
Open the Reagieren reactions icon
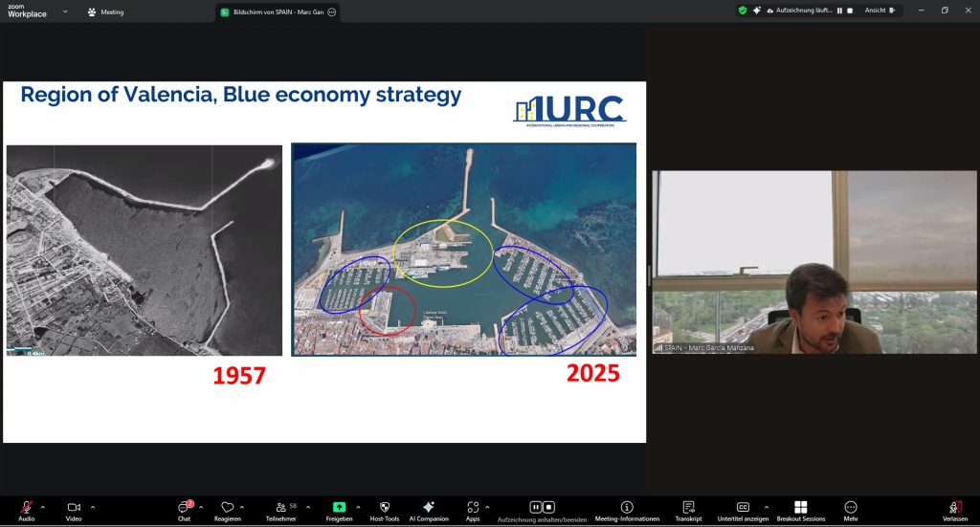227,507
